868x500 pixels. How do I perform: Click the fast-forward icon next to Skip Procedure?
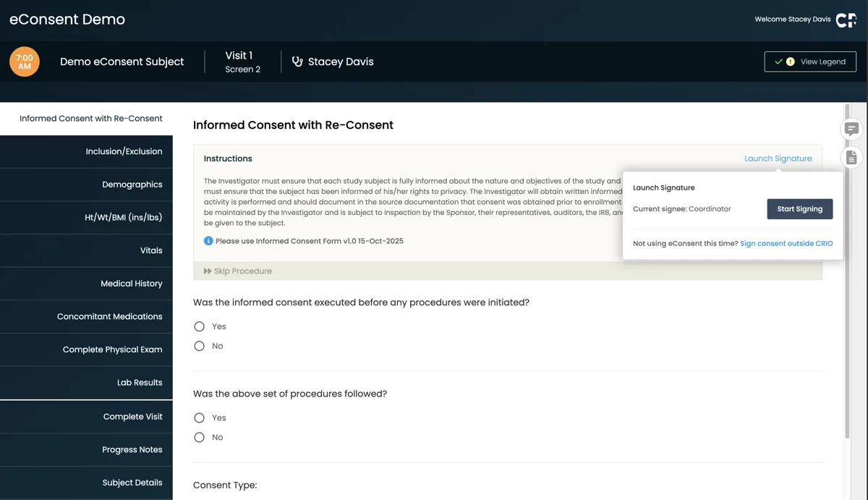coord(207,271)
